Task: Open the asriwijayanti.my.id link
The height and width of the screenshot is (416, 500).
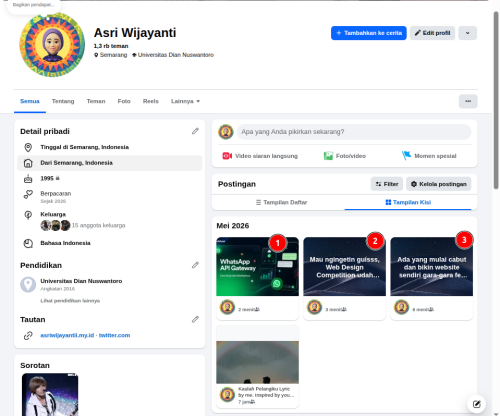Action: 67,335
